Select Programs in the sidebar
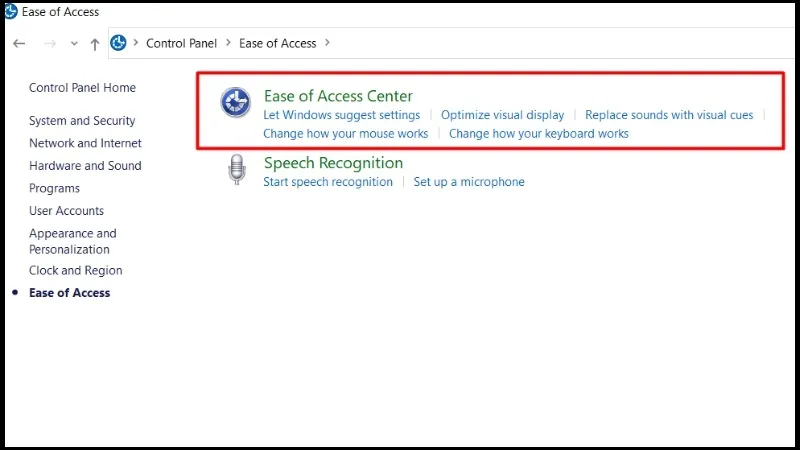 [54, 188]
